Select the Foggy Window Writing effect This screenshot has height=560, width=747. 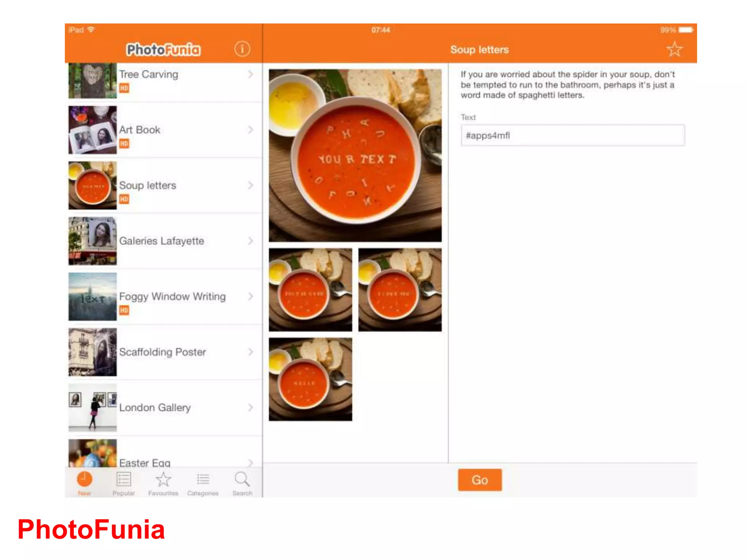pyautogui.click(x=172, y=296)
